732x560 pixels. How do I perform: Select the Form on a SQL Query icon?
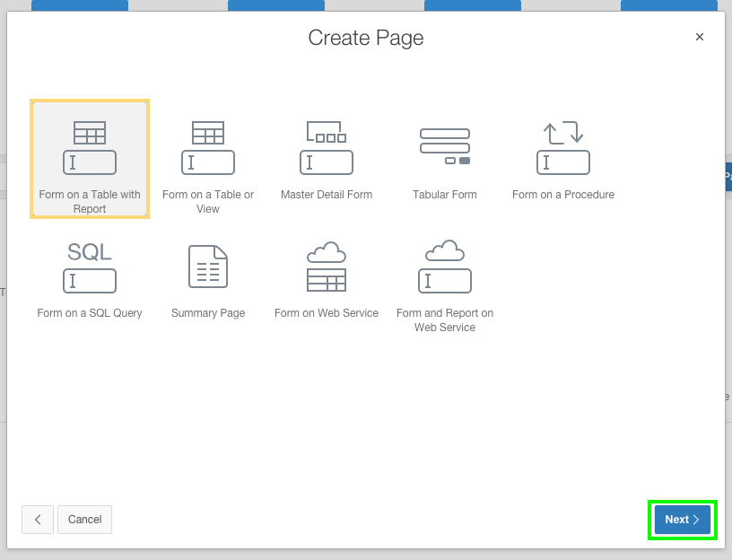tap(90, 269)
